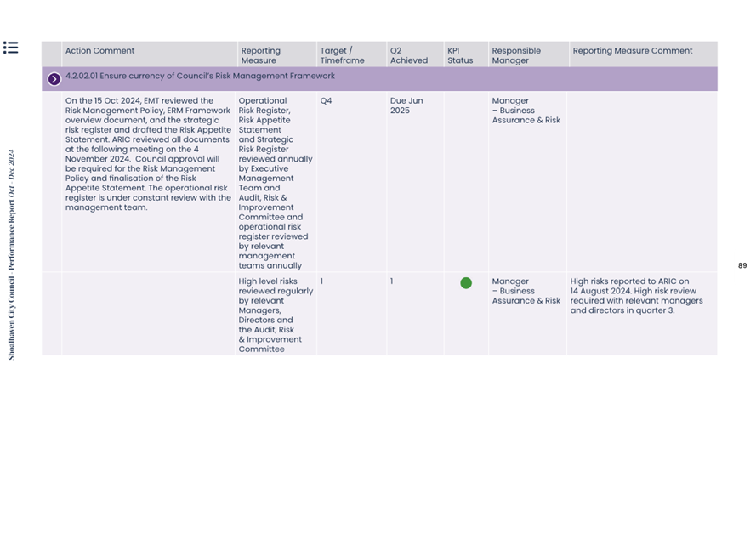756x534 pixels.
Task: Click the Responsible Manager column header
Action: (515, 55)
